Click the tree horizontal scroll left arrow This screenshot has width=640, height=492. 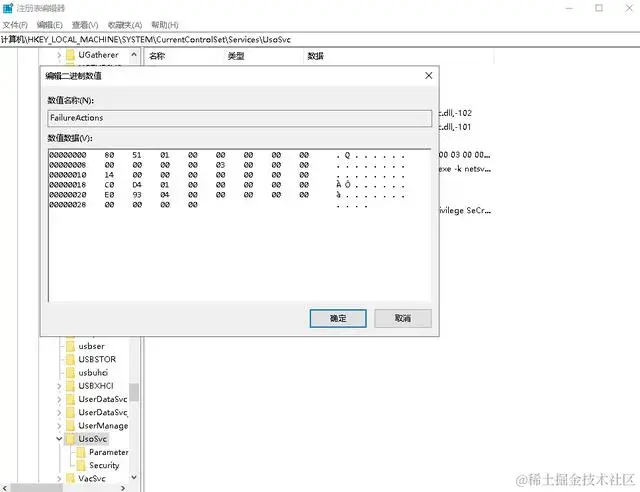(x=4, y=488)
